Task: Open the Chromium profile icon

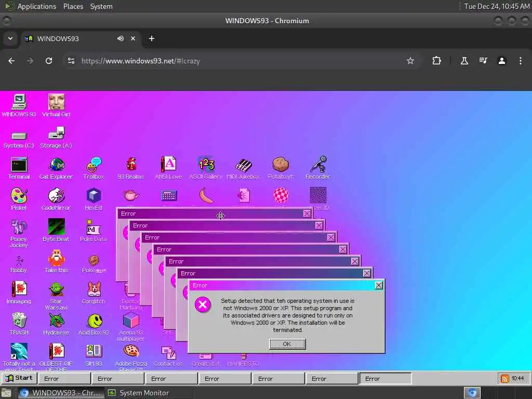Action: pyautogui.click(x=502, y=61)
